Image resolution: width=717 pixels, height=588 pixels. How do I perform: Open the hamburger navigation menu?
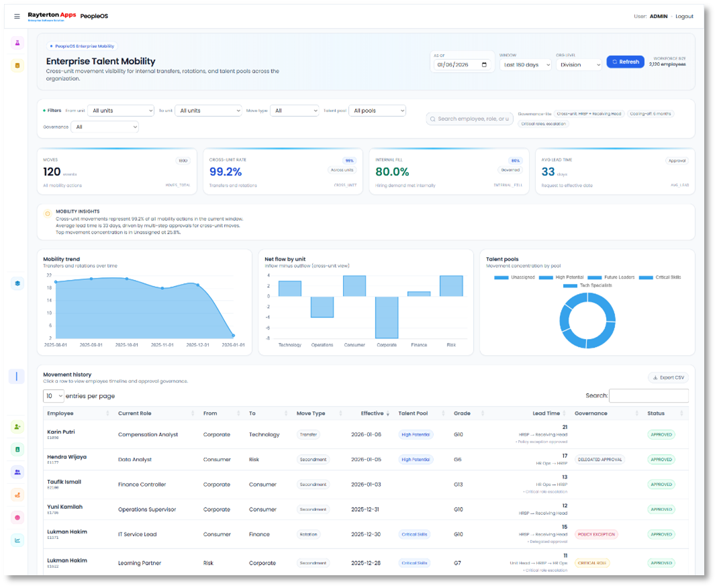click(x=17, y=16)
